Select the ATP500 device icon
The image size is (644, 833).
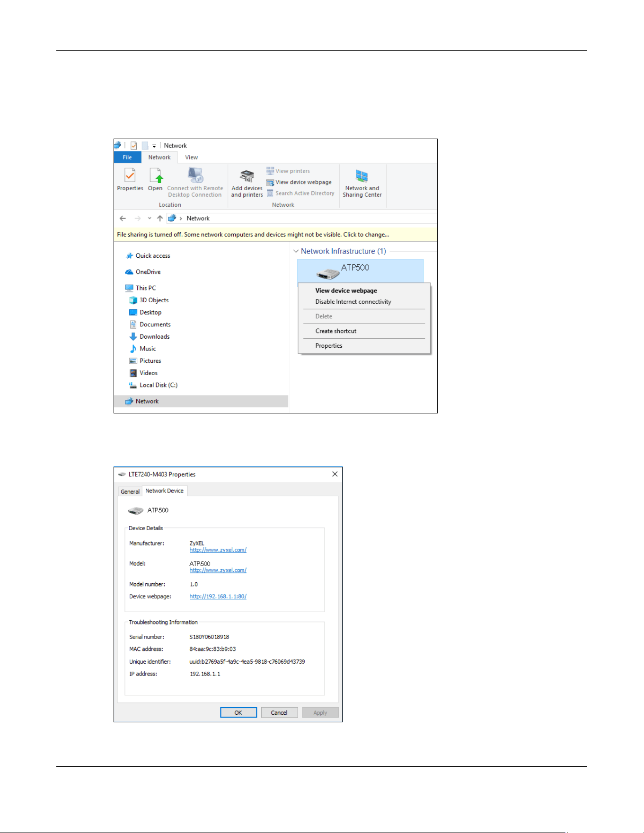point(328,273)
